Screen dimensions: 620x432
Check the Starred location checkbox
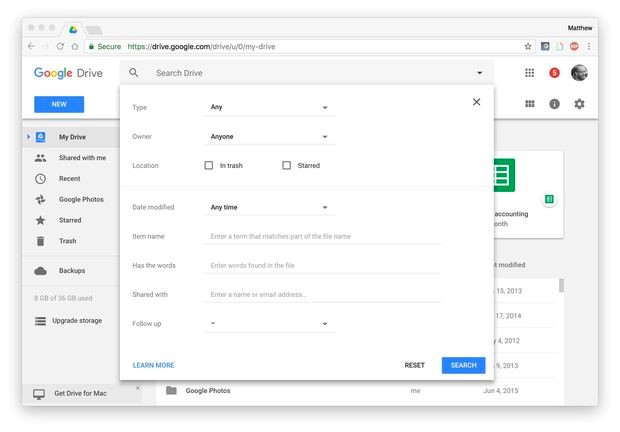(x=286, y=165)
